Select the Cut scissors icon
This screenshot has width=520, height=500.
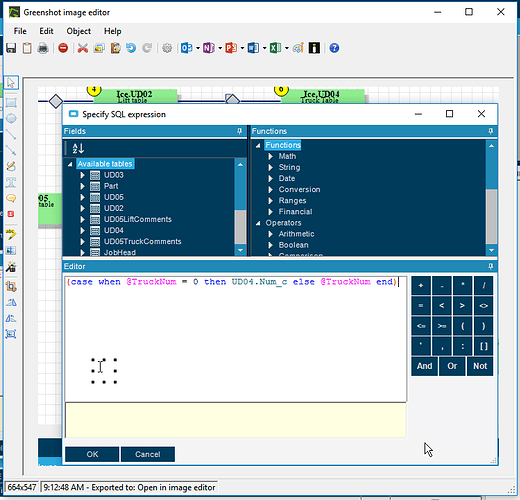83,48
